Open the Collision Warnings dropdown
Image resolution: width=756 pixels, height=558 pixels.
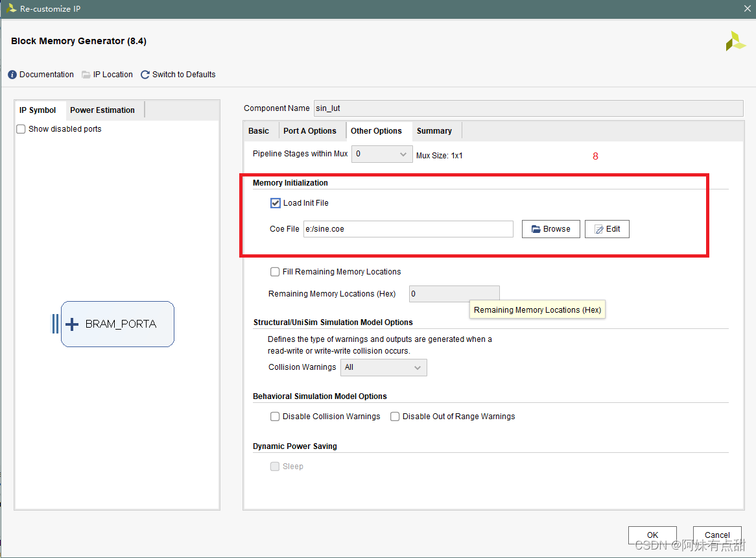(384, 367)
